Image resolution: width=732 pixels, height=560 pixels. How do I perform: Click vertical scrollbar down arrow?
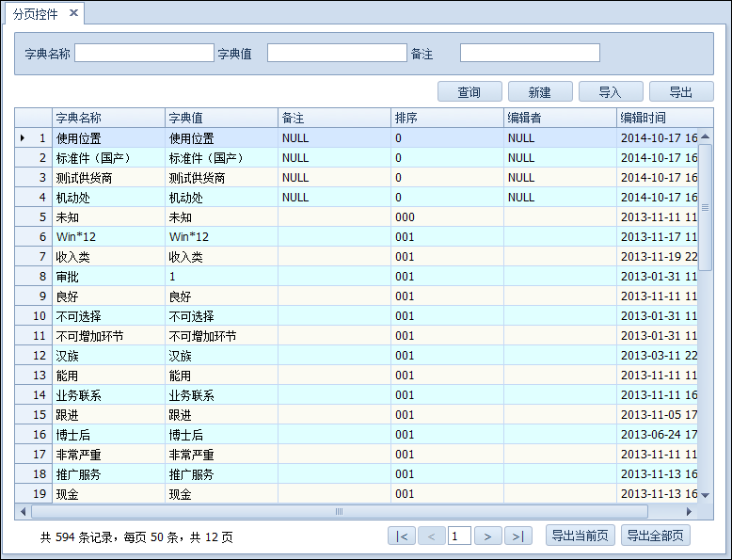[x=706, y=495]
